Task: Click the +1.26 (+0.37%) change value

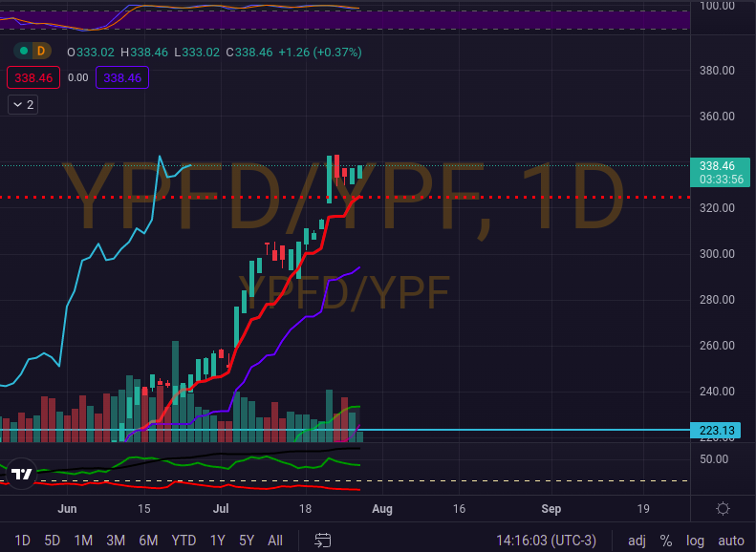Action: tap(320, 52)
